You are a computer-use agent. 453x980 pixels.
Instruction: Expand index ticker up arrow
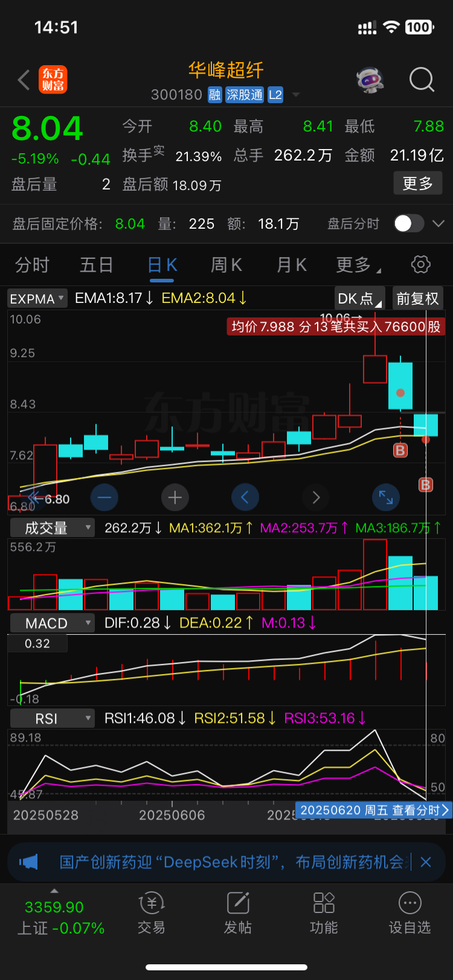tap(54, 891)
